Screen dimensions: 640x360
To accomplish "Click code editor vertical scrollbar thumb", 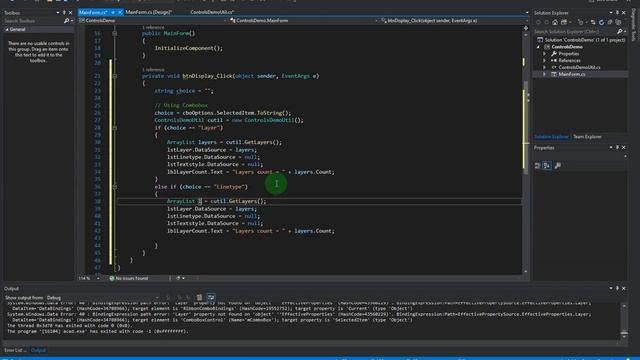I will 526,127.
